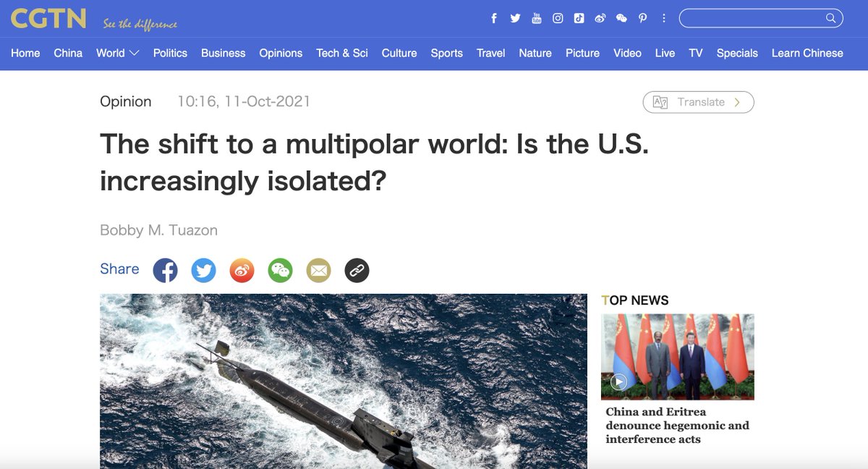Click the CGTN logo
Screen dimensions: 868x469
coord(48,19)
